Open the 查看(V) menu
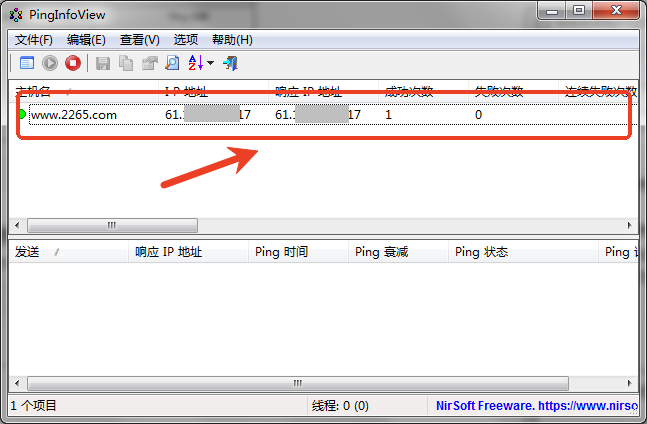 click(x=139, y=40)
